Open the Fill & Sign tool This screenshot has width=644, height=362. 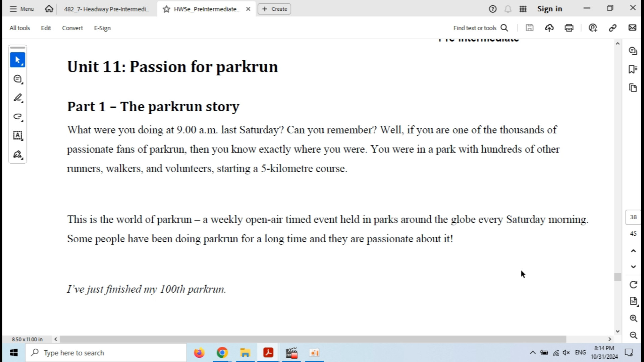coord(17,155)
